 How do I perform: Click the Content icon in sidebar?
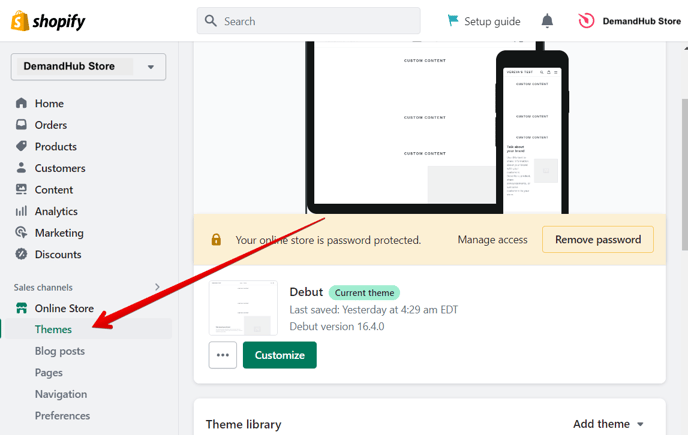click(21, 189)
